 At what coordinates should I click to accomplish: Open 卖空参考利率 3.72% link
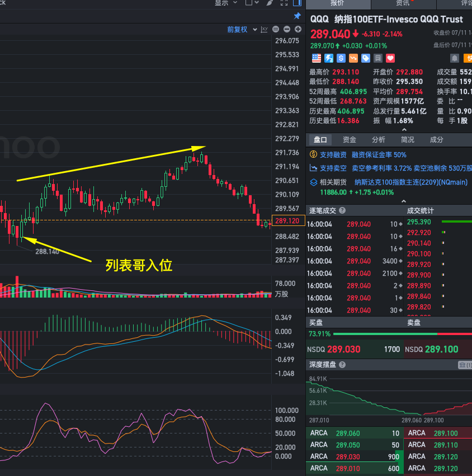(x=381, y=168)
